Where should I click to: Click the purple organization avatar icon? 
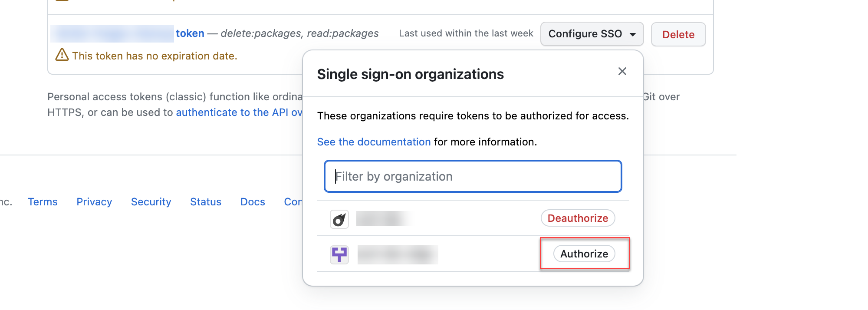point(339,254)
